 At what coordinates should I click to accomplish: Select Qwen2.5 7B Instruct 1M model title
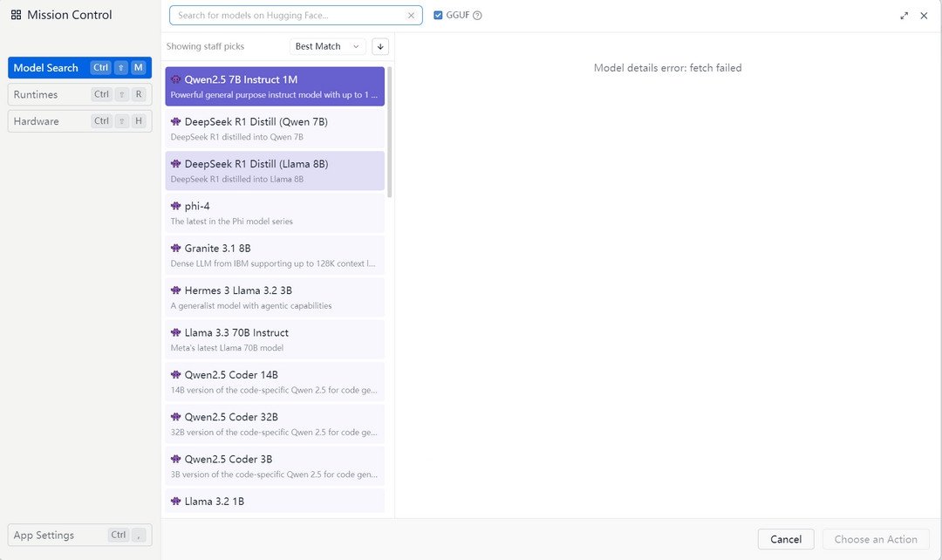click(x=241, y=79)
